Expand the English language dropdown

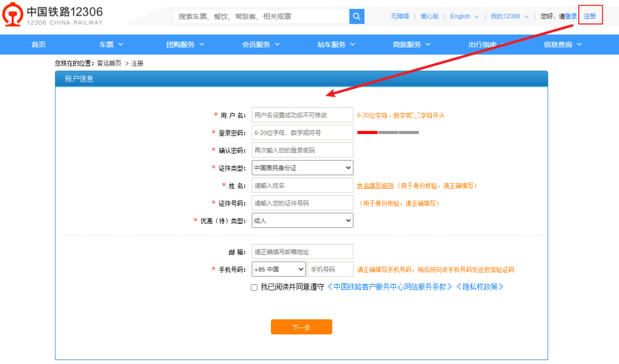coord(464,17)
